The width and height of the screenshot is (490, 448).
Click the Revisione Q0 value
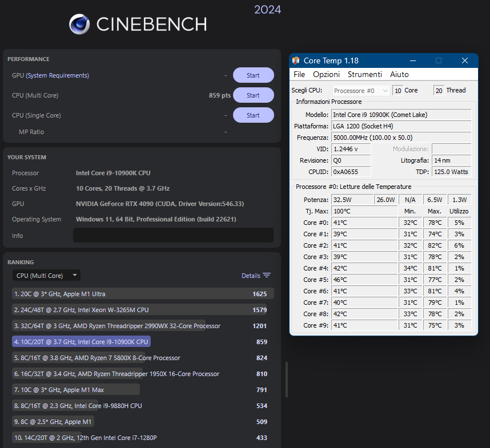coord(351,160)
